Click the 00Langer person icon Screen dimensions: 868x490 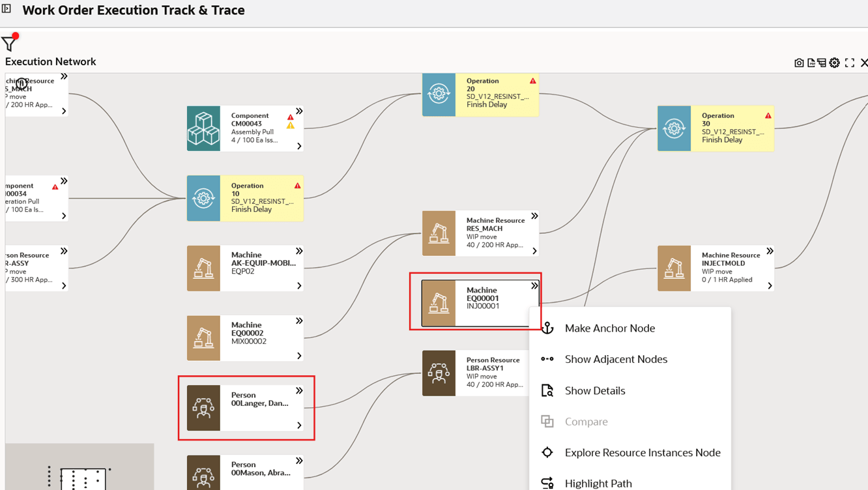[203, 408]
